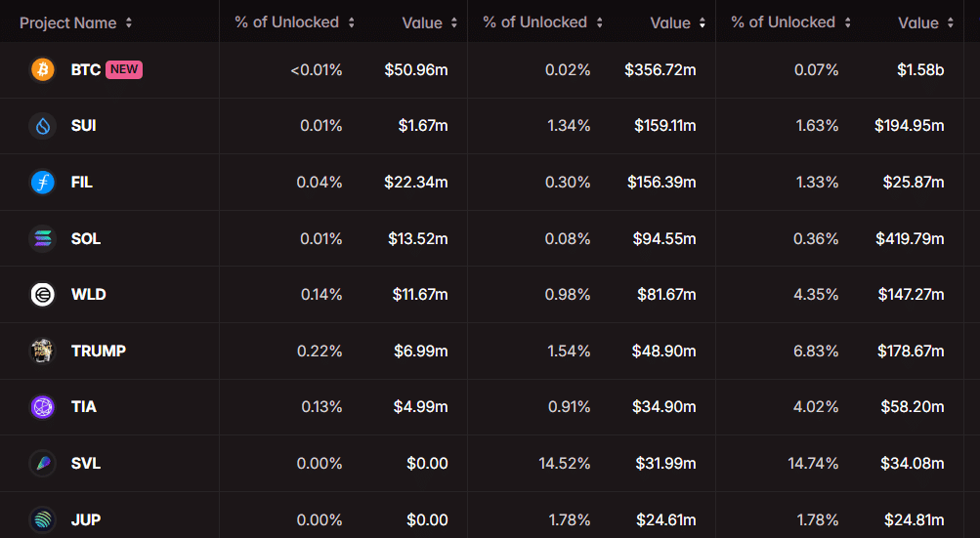Click the Worldcoin WLD logo icon

click(x=43, y=295)
